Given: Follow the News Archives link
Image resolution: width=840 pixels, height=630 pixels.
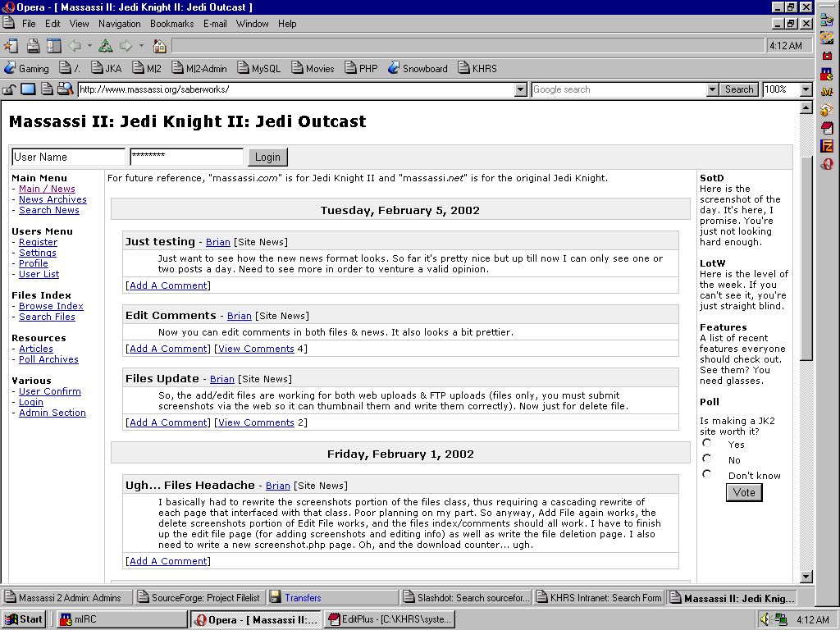Looking at the screenshot, I should point(52,199).
